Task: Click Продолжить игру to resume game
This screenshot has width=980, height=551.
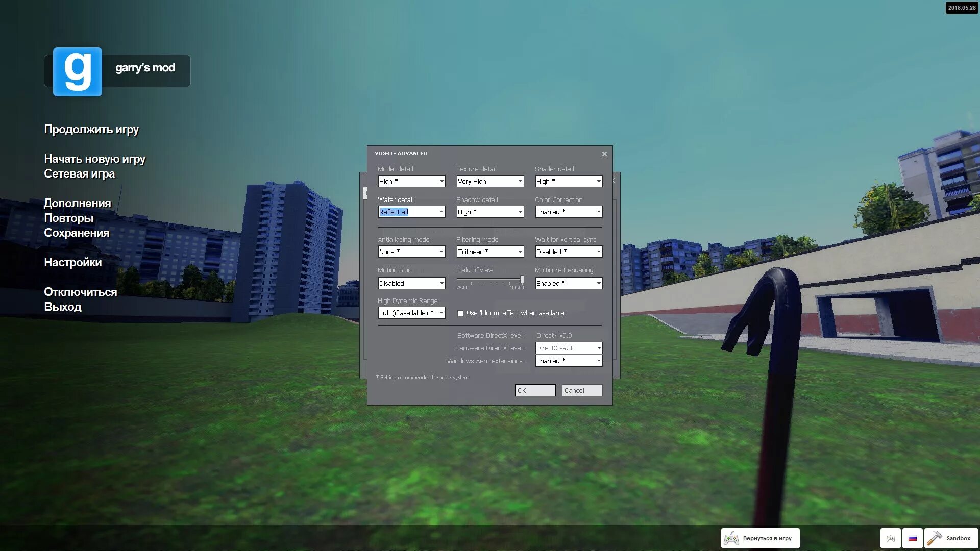Action: tap(91, 129)
